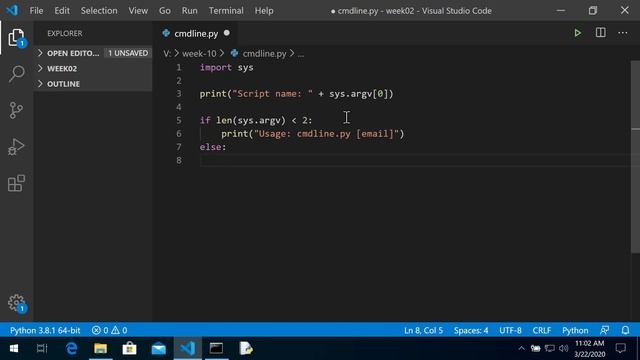This screenshot has height=360, width=640.
Task: Open the notepad-like taskbar app icon
Action: 245,349
